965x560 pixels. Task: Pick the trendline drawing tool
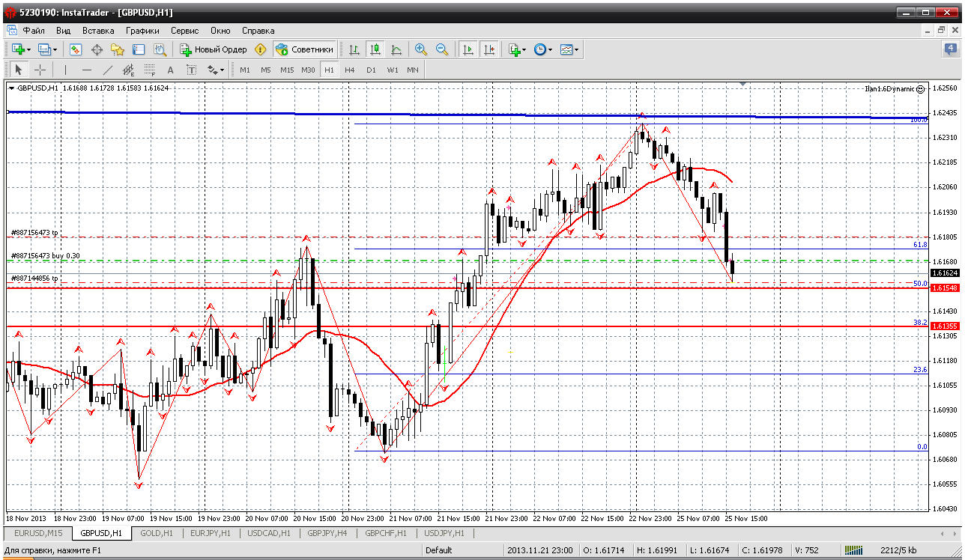click(108, 70)
